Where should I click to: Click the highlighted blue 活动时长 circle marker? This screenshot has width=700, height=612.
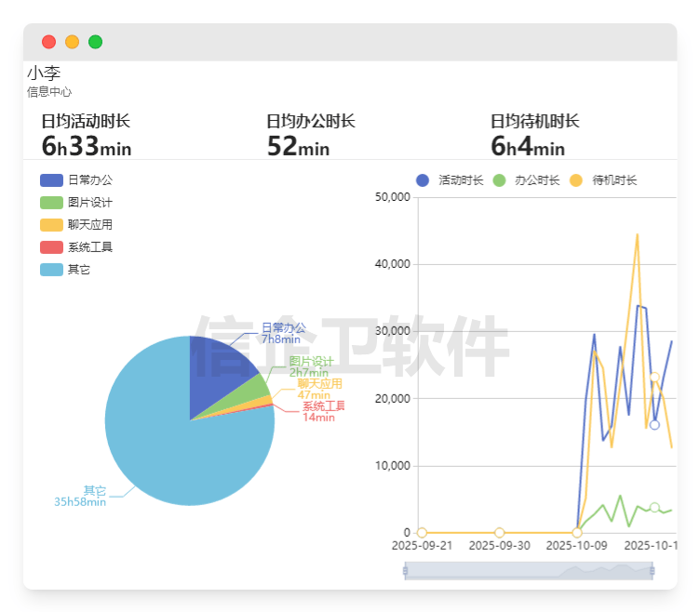pos(654,425)
